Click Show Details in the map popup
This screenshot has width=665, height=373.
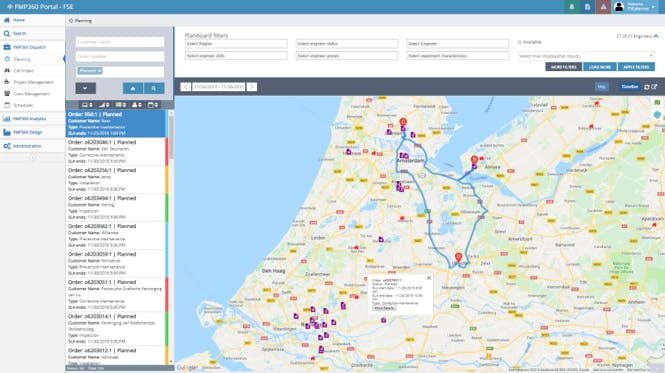pos(384,308)
